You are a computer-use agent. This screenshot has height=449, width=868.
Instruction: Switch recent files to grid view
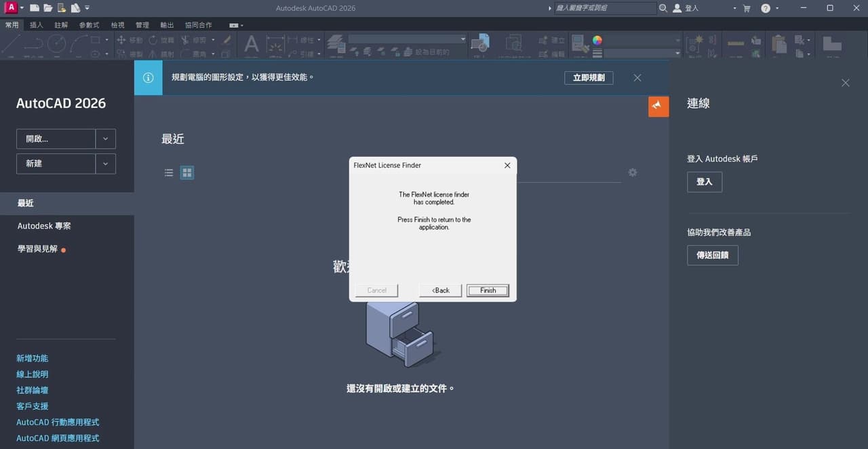[187, 173]
